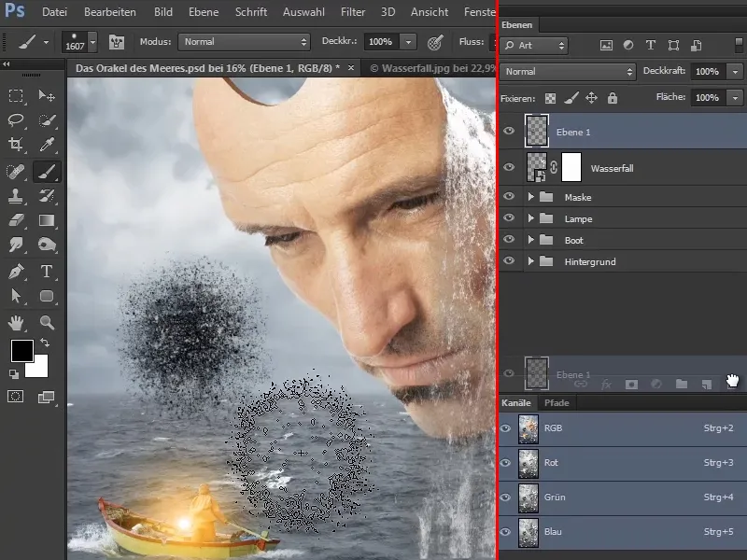This screenshot has width=747, height=560.
Task: Select the History Brush tool
Action: pyautogui.click(x=46, y=196)
